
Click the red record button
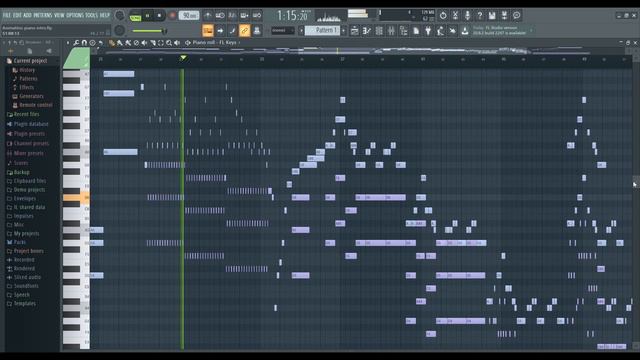[x=172, y=16]
